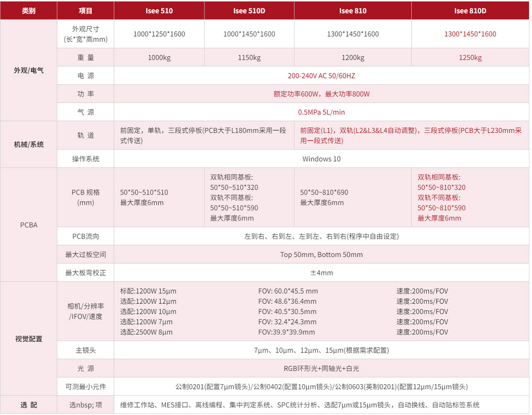
Task: Click the 项目 header cell
Action: pos(85,11)
